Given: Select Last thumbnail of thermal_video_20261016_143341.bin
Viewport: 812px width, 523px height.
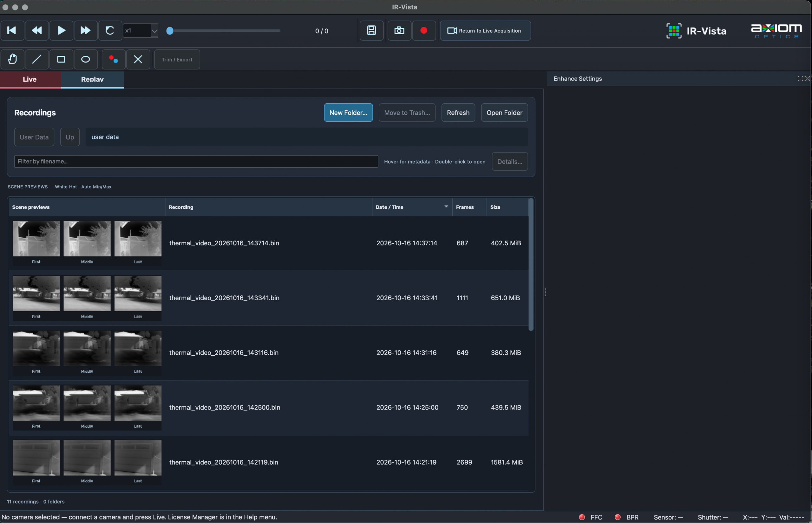Looking at the screenshot, I should pyautogui.click(x=138, y=294).
